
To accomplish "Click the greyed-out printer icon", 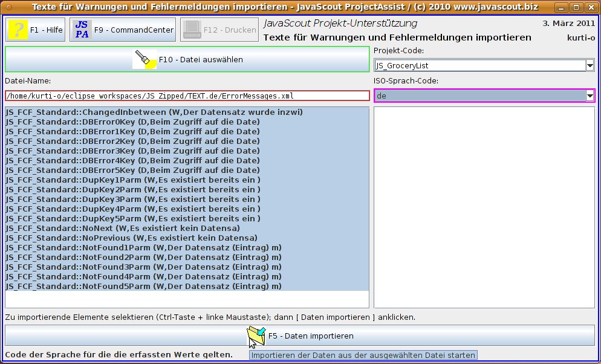I will coord(191,30).
